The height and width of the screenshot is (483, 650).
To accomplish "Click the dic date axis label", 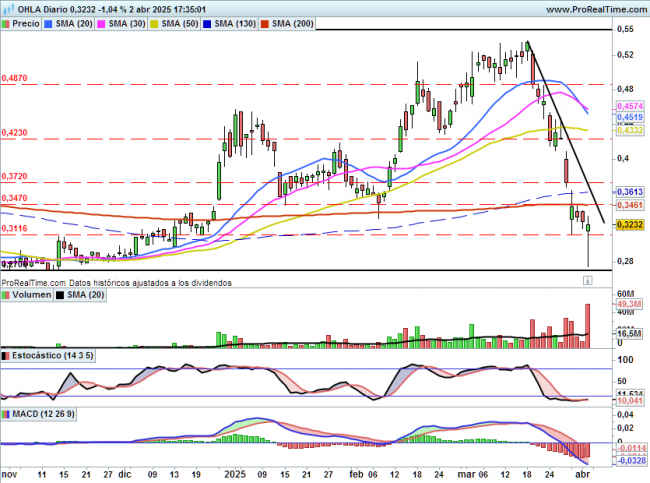I will click(125, 474).
